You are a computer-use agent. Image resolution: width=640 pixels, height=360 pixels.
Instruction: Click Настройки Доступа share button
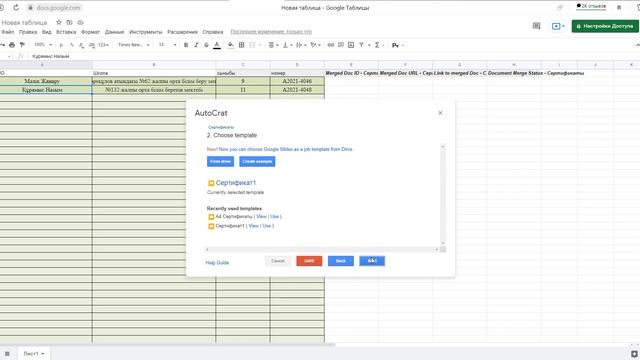pyautogui.click(x=605, y=26)
